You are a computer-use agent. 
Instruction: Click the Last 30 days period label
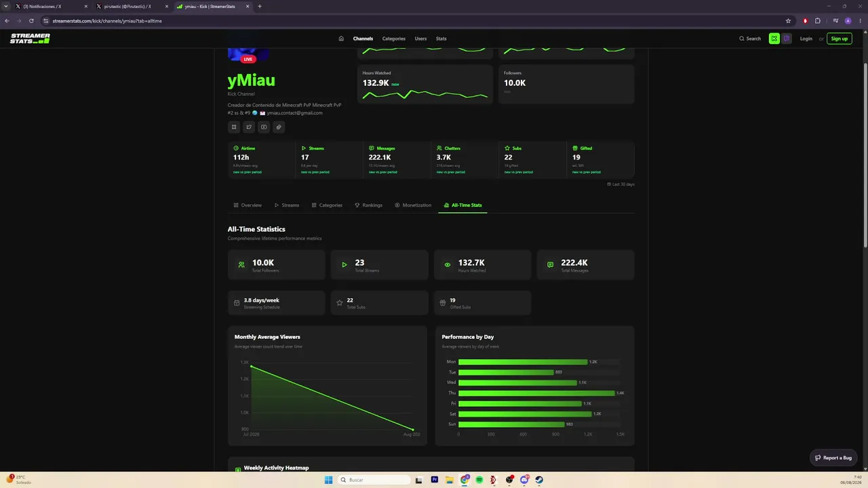click(620, 184)
